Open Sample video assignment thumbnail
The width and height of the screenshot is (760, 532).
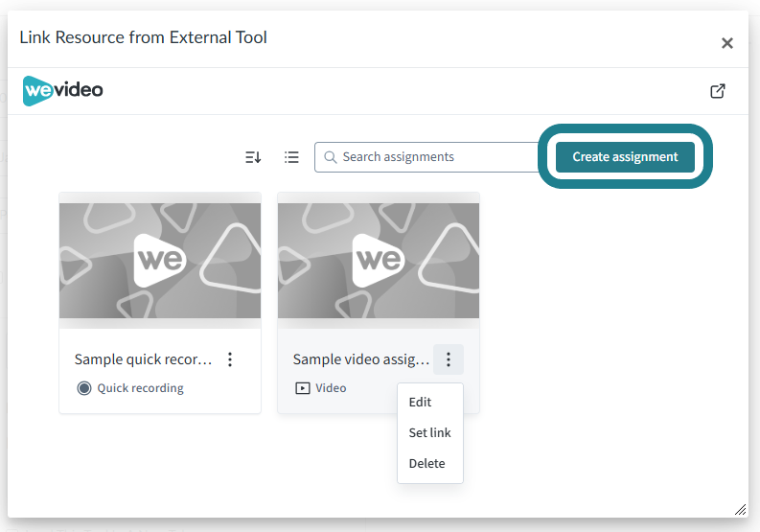(379, 261)
